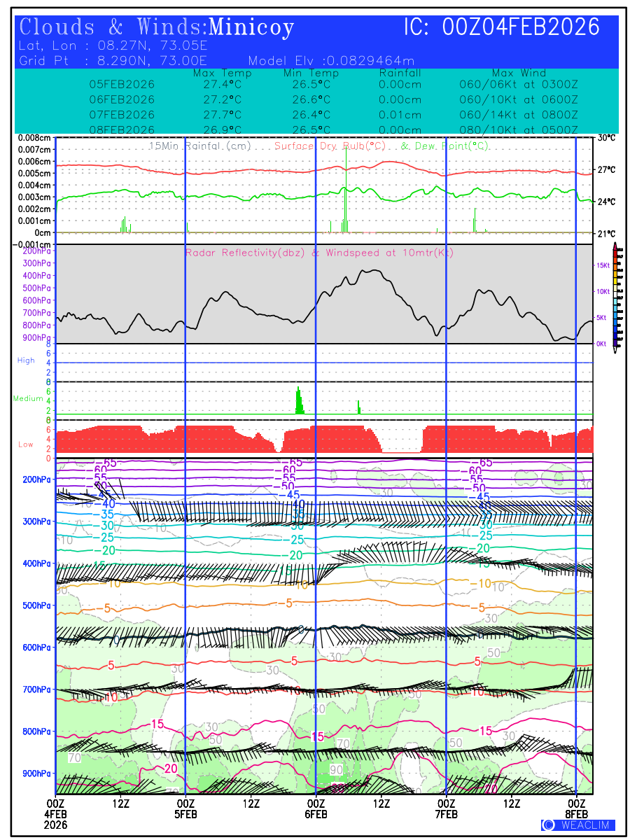
Task: Click the Surface Dry Bulb(°C) legend label
Action: pyautogui.click(x=330, y=146)
